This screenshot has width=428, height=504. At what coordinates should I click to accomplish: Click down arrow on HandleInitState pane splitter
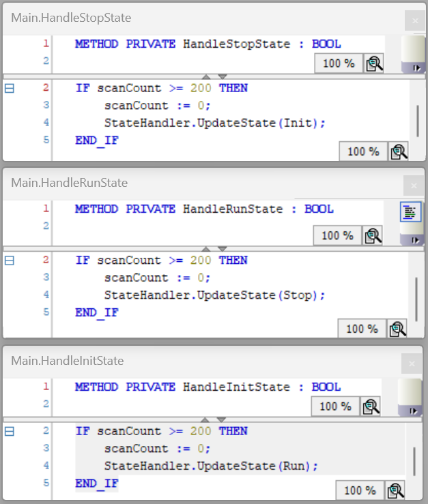221,420
